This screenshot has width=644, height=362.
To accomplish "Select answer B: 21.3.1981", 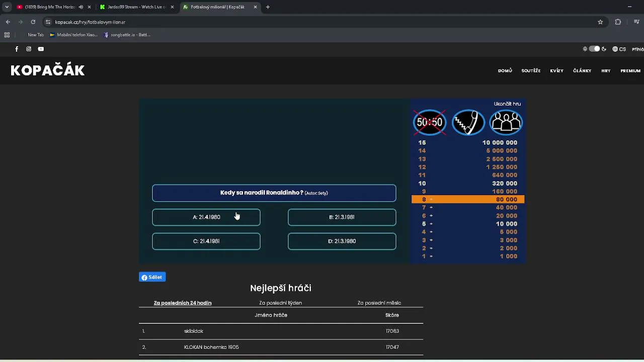I will [342, 217].
